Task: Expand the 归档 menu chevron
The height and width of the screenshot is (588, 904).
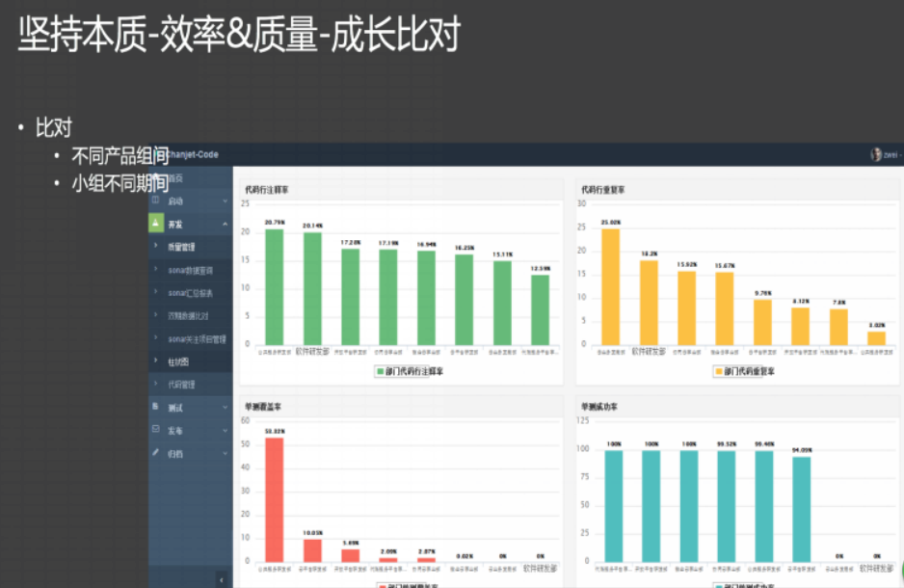Action: coord(225,454)
